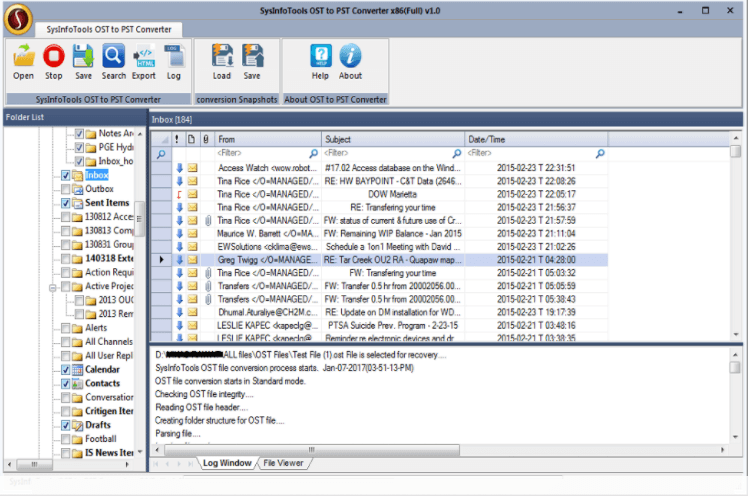
Task: Click the Contacts folder icon
Action: click(77, 384)
